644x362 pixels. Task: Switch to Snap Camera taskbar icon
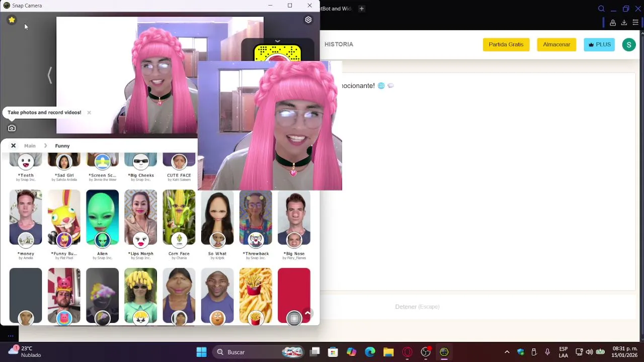click(x=444, y=352)
